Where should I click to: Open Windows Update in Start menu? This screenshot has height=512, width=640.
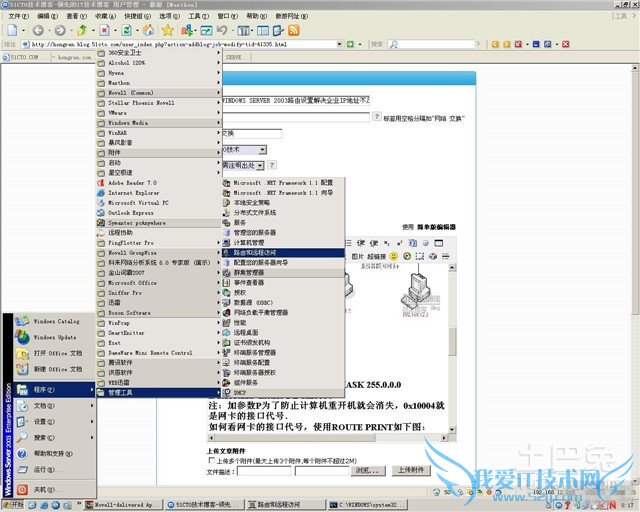tap(54, 337)
